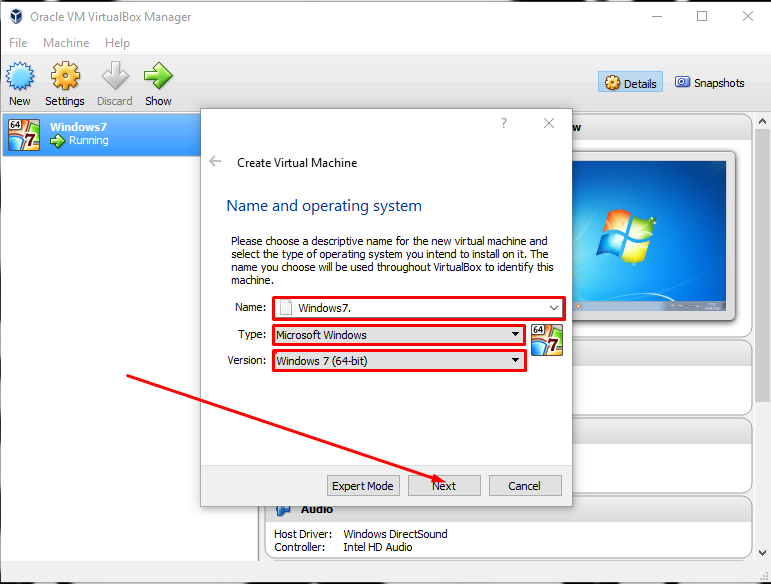Click the green Running status arrow icon
Viewport: 771px width, 584px height.
[x=58, y=141]
